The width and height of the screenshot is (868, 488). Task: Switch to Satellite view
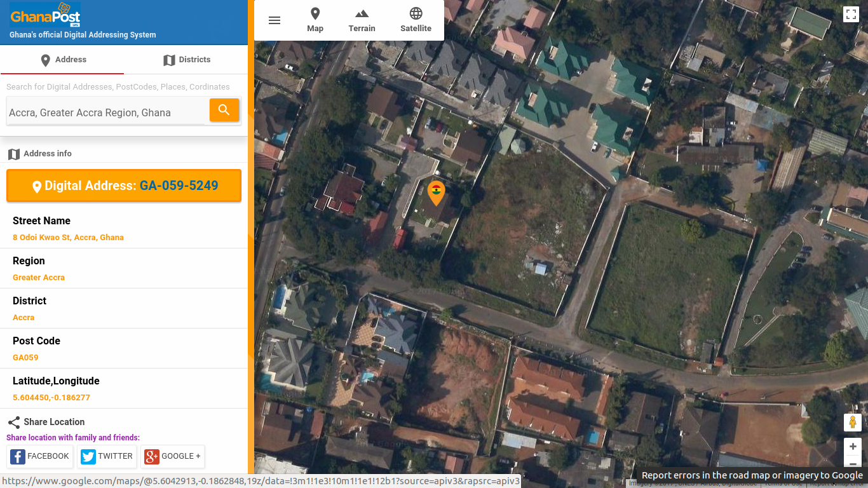[416, 20]
